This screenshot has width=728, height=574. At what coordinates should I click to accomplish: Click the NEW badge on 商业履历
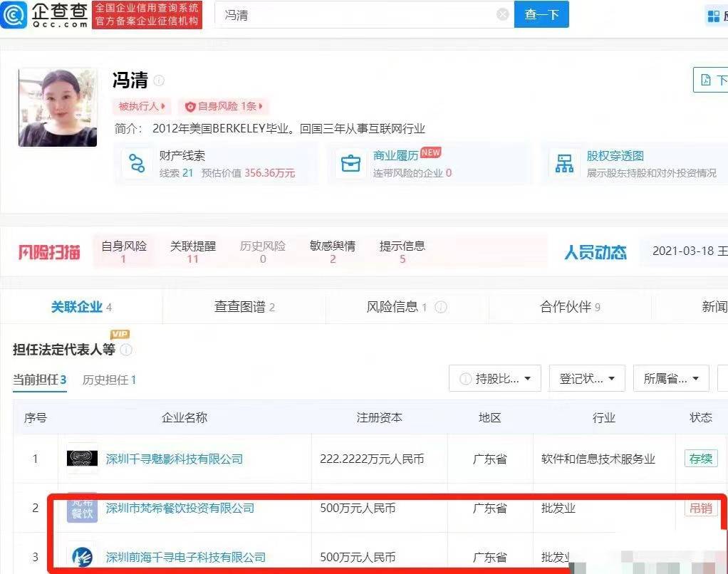[430, 152]
